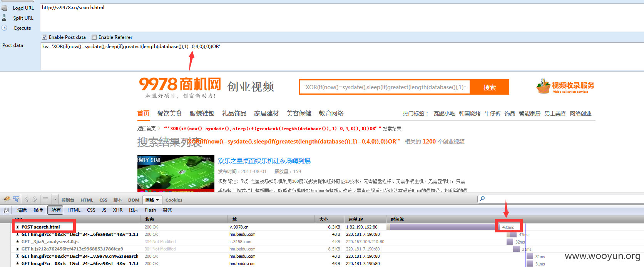The width and height of the screenshot is (644, 267).
Task: Switch to the Cookies panel tab
Action: tap(174, 200)
